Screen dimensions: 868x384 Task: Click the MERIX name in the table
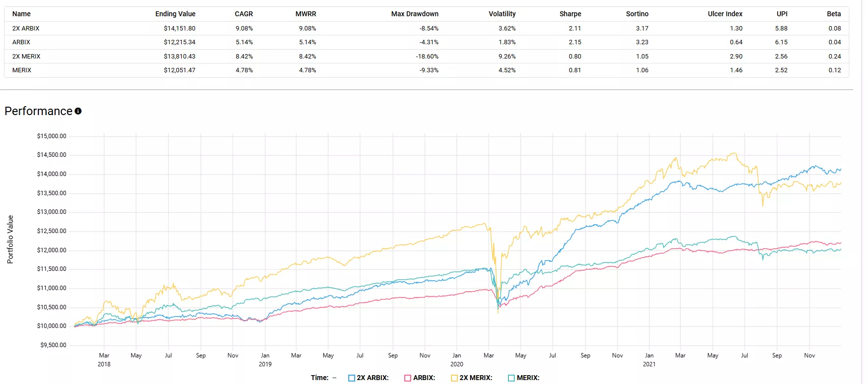point(22,70)
